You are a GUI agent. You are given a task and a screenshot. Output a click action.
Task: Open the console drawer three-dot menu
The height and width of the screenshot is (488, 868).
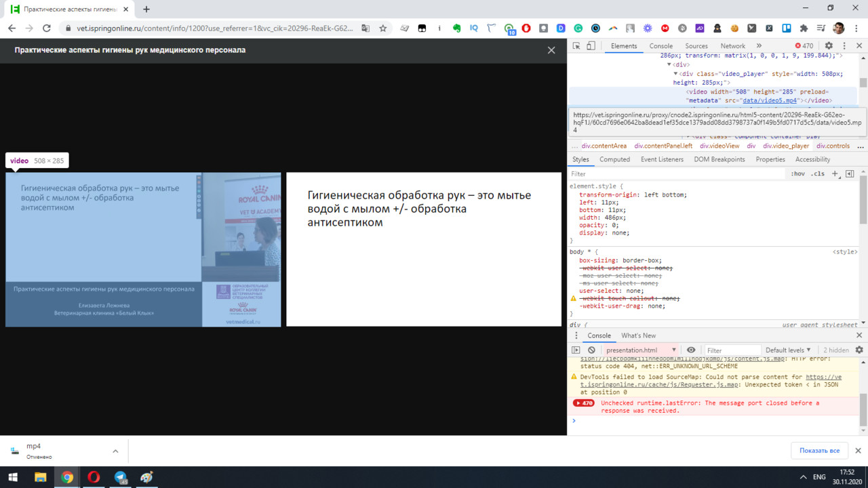coord(576,335)
